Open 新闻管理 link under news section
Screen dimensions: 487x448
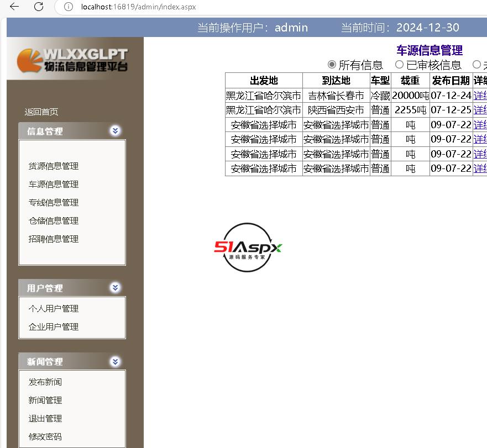pyautogui.click(x=45, y=400)
